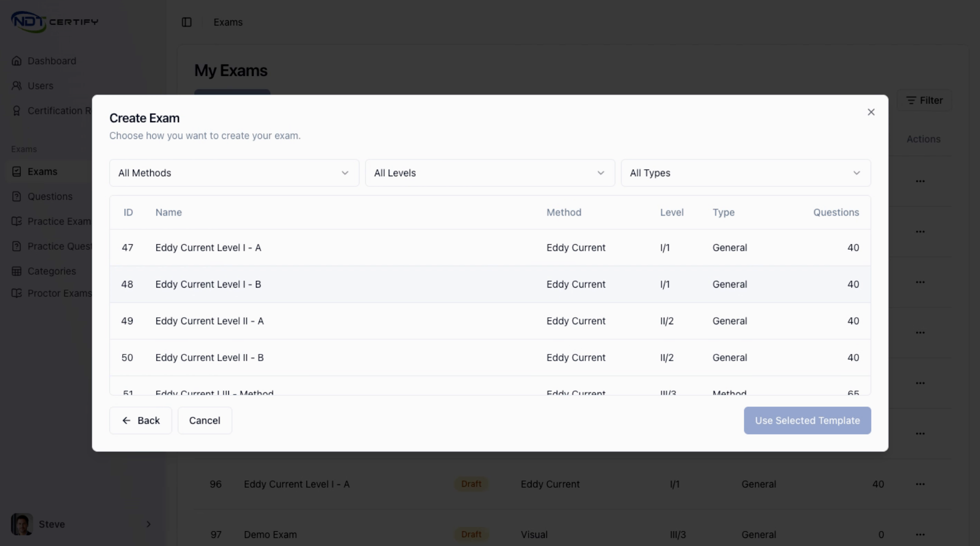
Task: Open the All Levels dropdown
Action: click(490, 173)
